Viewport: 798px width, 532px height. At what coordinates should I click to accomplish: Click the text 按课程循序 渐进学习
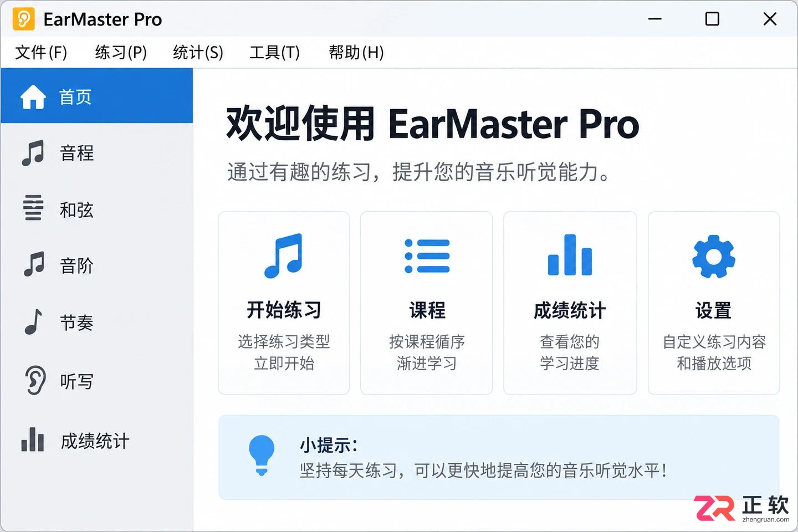tap(427, 352)
